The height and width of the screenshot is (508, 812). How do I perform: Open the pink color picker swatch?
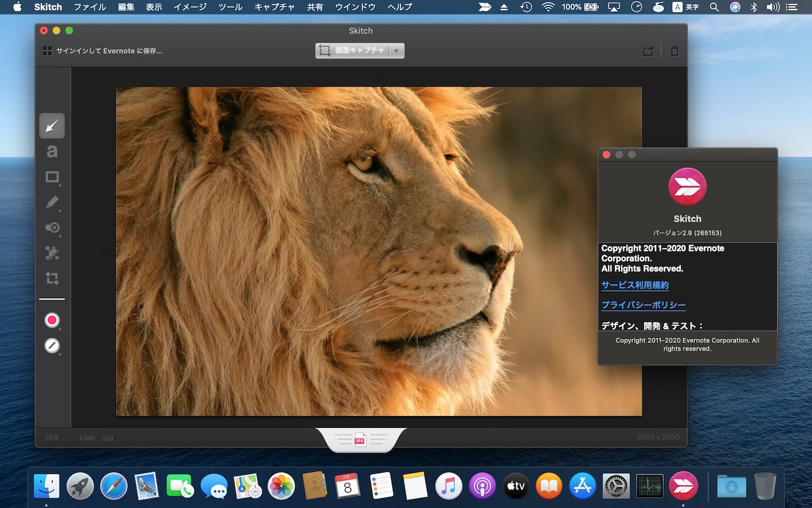[x=52, y=320]
